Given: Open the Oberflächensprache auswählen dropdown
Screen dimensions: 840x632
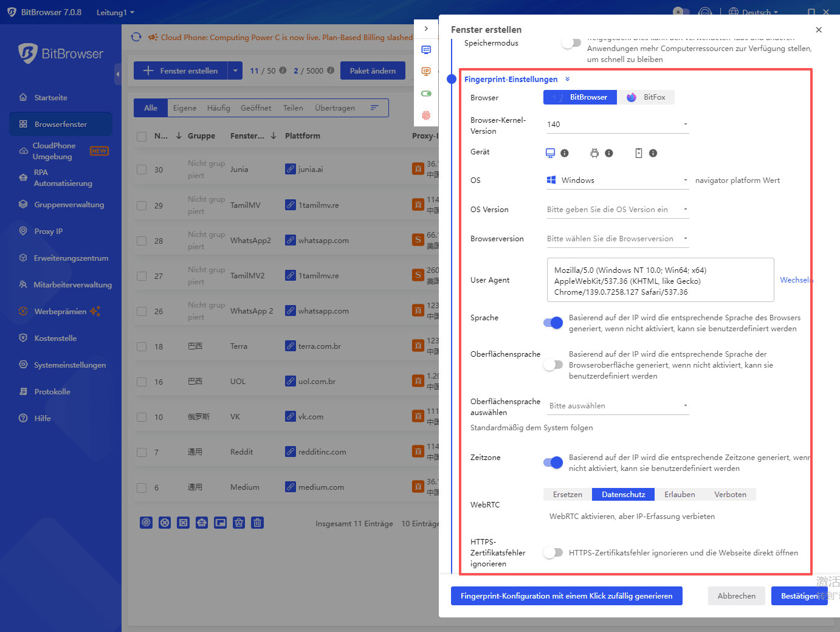Looking at the screenshot, I should 617,405.
